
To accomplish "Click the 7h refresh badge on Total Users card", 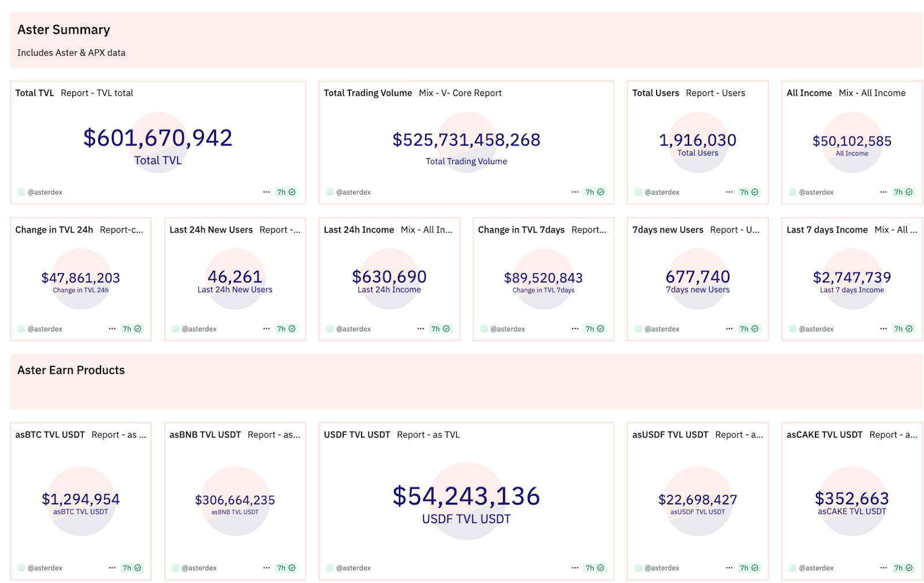I will tap(749, 192).
